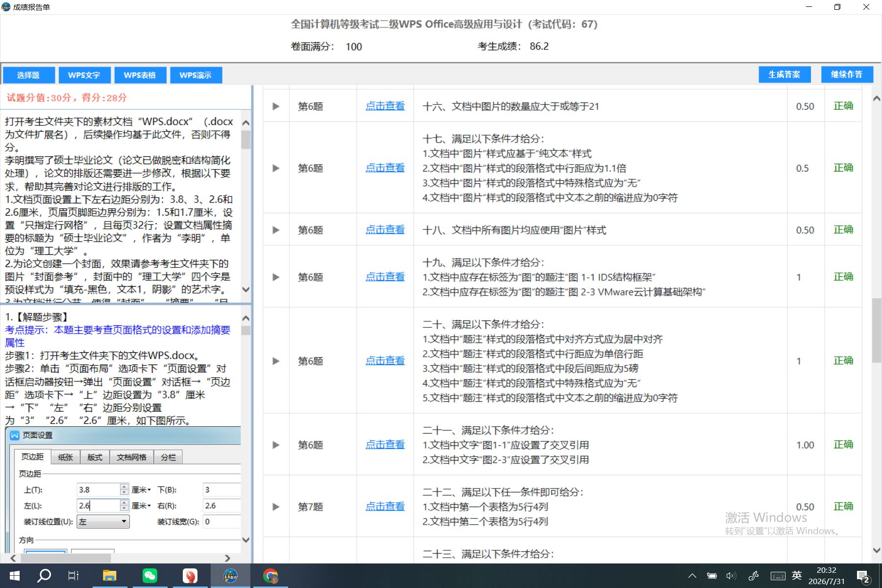Open the touch keyboard tray icon

[778, 576]
